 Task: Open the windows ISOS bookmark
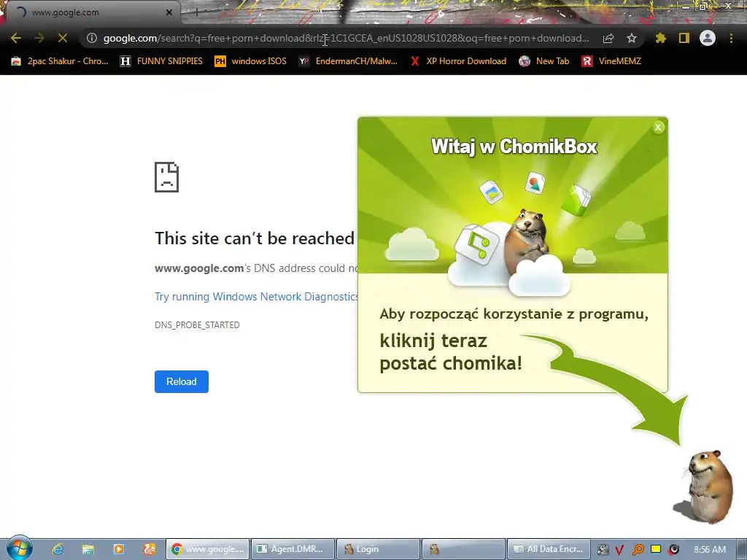251,61
